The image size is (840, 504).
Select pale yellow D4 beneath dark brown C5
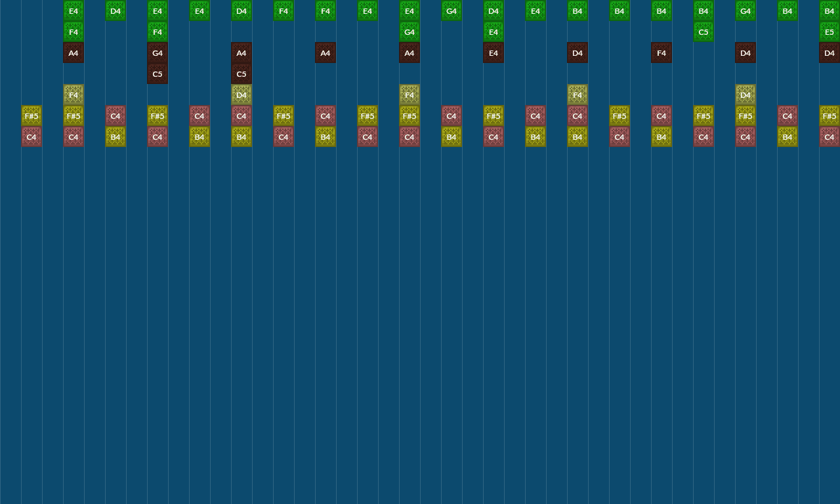click(241, 94)
